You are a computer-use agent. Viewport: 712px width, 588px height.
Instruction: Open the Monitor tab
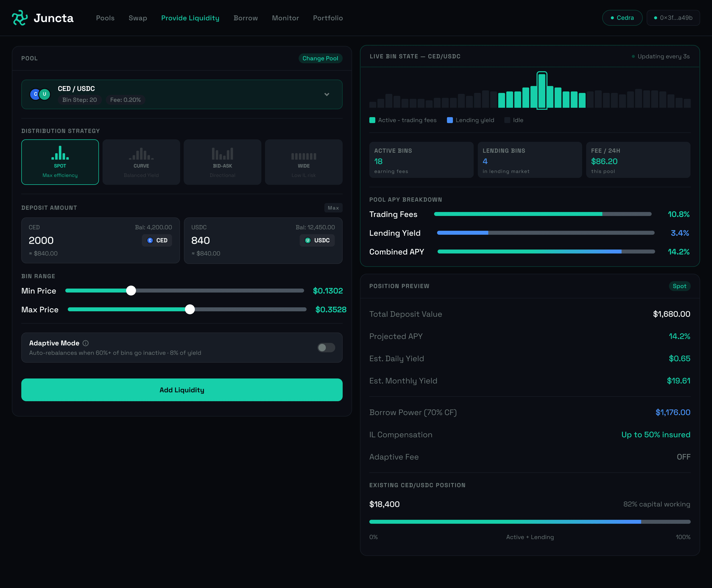tap(285, 18)
